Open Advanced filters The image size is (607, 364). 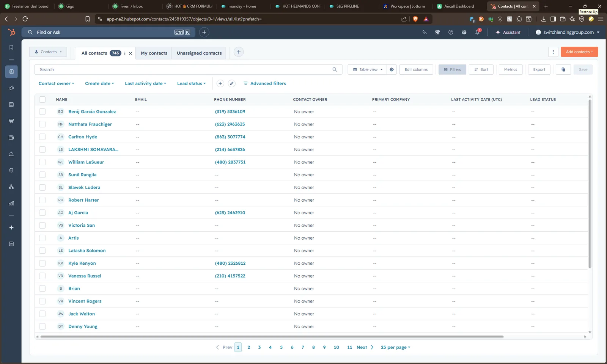point(265,83)
